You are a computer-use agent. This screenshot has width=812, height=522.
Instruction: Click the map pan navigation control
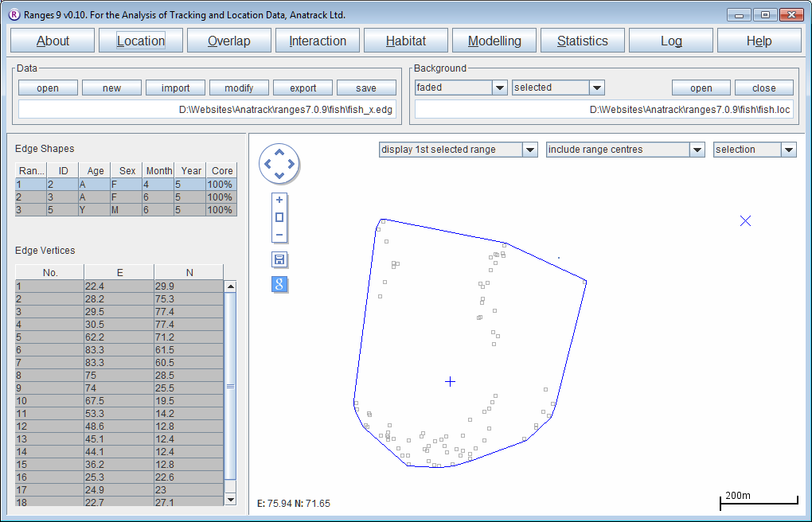(279, 165)
